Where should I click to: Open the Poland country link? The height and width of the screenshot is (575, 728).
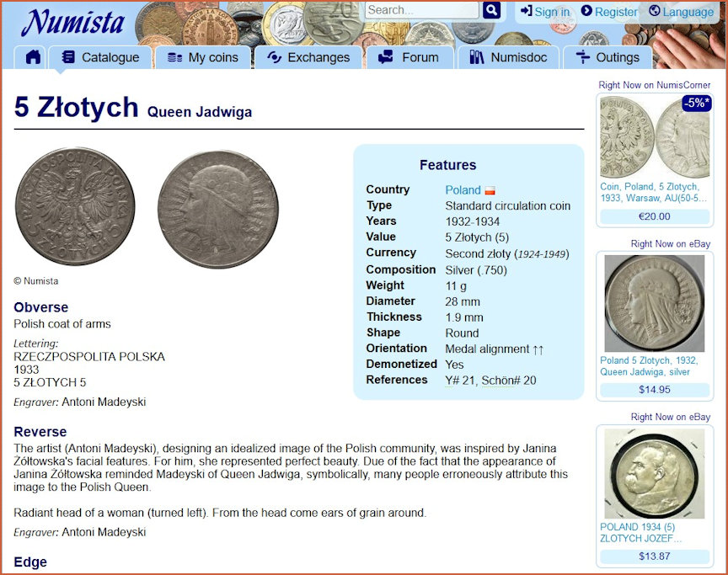coord(463,190)
